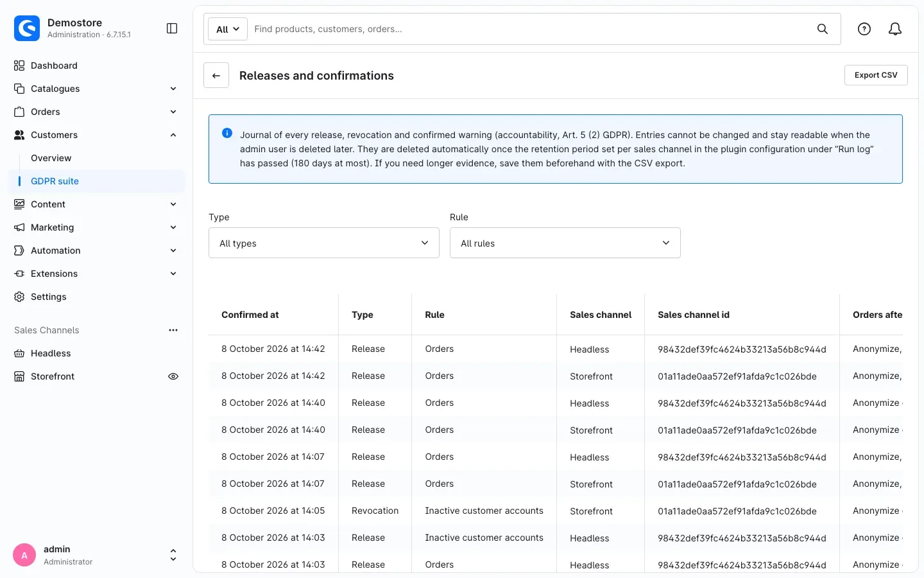This screenshot has height=578, width=924.
Task: Click the Settings gear icon
Action: 19,297
